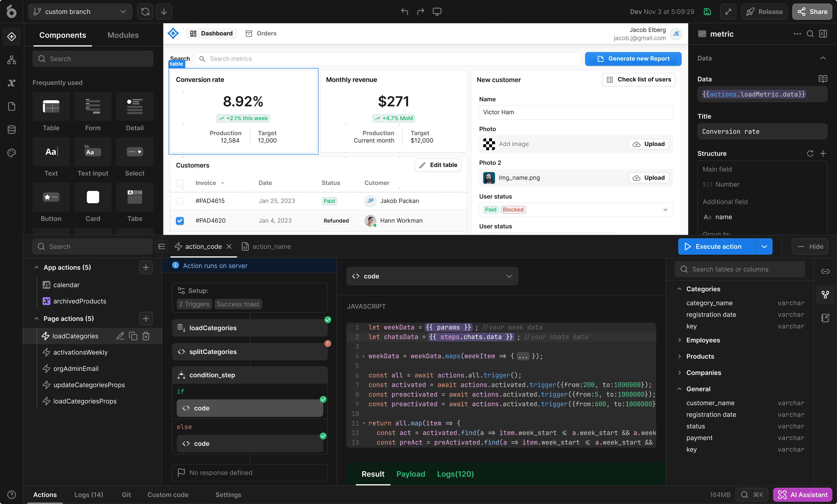Collapse the Categories table tree

tap(679, 289)
